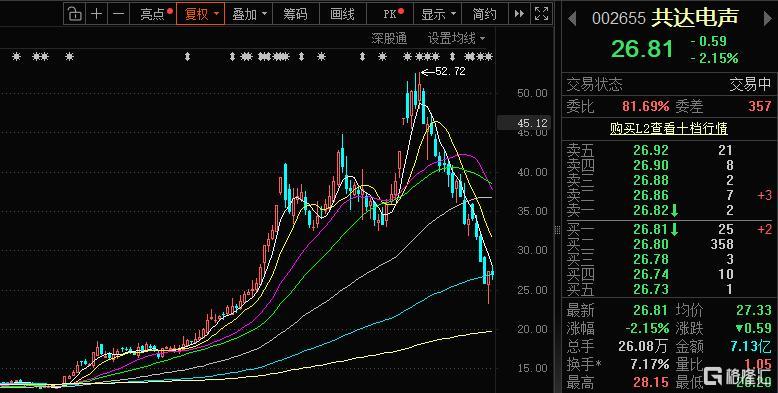
Task: Toggle the PK comparison button
Action: [391, 14]
